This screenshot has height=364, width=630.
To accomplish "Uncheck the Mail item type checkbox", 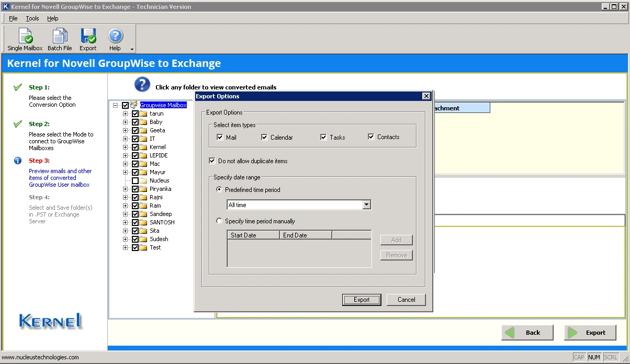I will [220, 137].
